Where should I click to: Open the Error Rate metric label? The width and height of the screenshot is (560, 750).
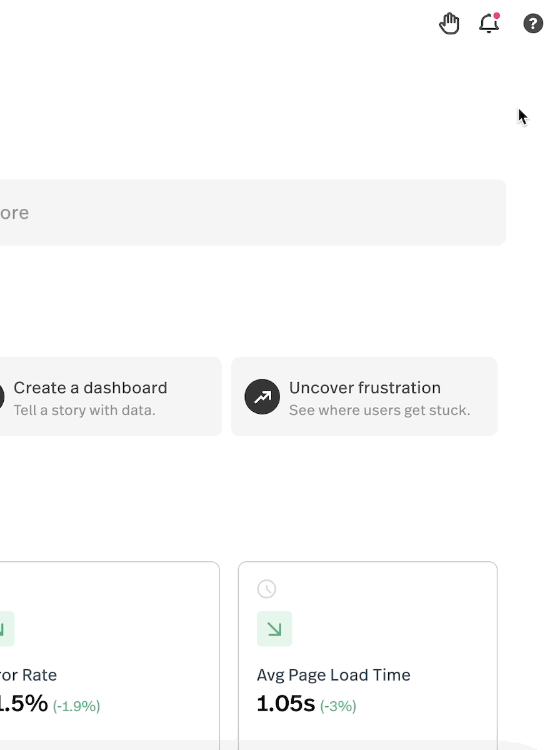point(28,675)
